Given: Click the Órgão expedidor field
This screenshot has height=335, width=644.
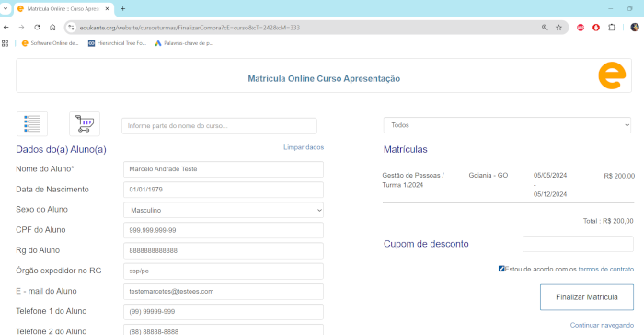Looking at the screenshot, I should coord(224,271).
